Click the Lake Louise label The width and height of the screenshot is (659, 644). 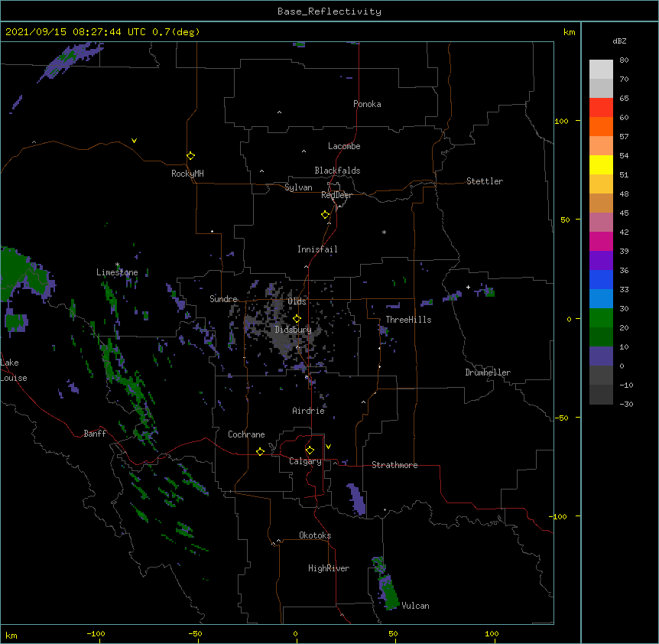(14, 370)
